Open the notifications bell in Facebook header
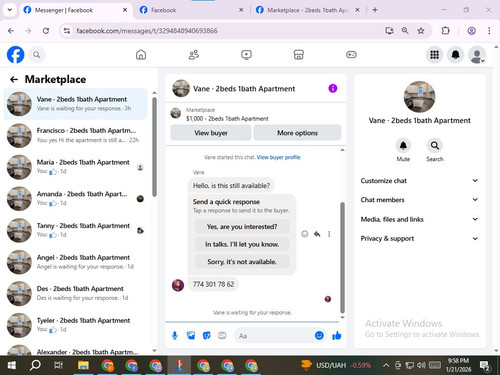The width and height of the screenshot is (500, 375). (456, 55)
